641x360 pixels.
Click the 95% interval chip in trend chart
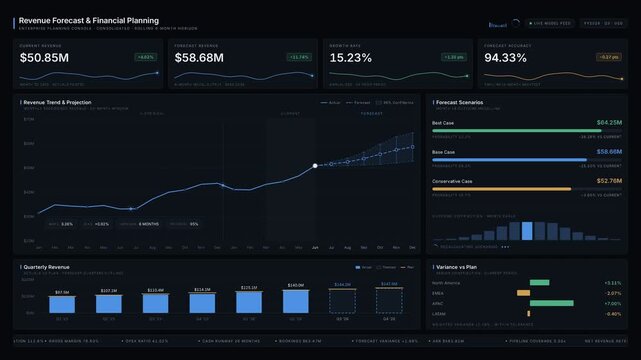(184, 224)
